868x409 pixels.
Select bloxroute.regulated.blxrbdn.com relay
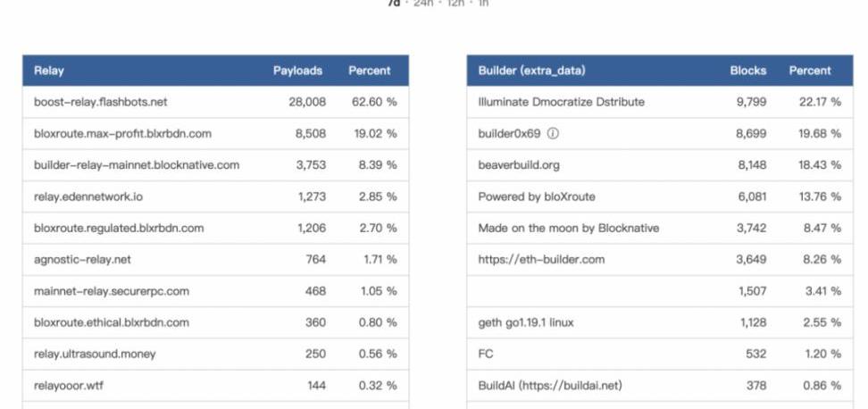point(119,228)
